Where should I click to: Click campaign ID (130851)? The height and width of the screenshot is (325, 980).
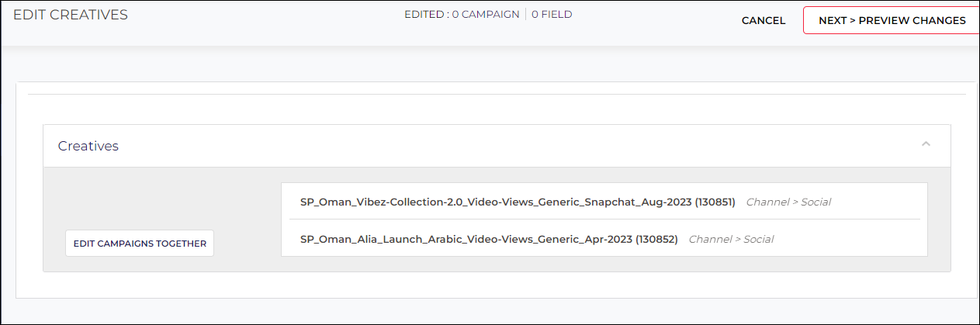point(713,202)
